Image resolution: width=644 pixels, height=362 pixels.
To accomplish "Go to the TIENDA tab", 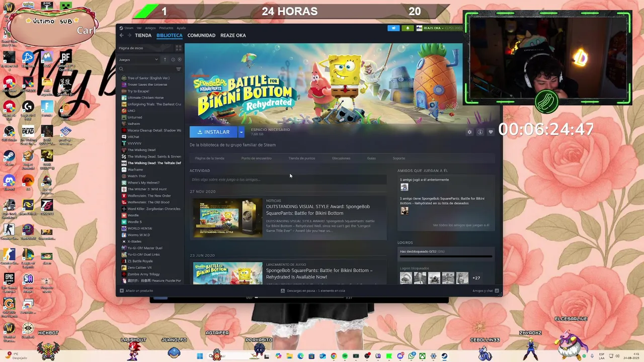I will (x=143, y=35).
